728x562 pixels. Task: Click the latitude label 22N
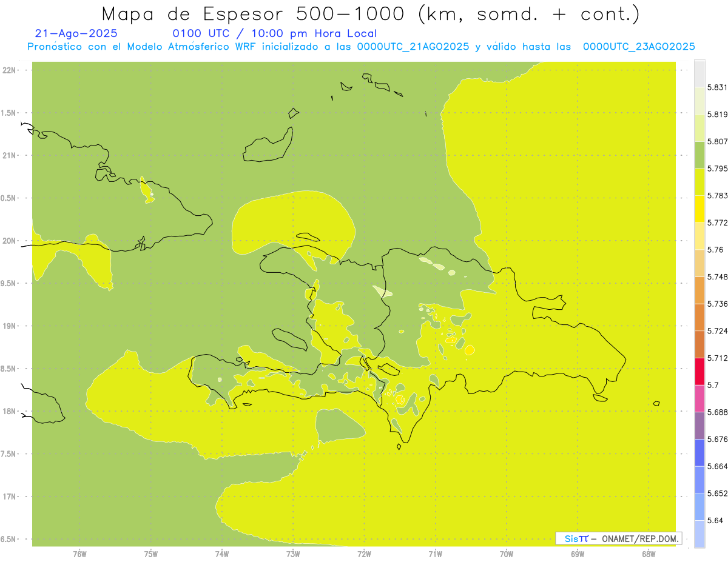pyautogui.click(x=9, y=70)
